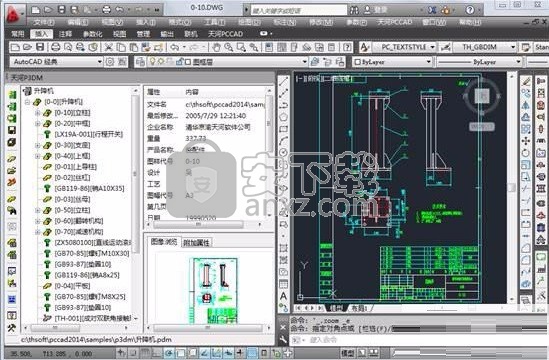Expand the [0-20] tree node
The height and width of the screenshot is (360, 549).
(37, 124)
